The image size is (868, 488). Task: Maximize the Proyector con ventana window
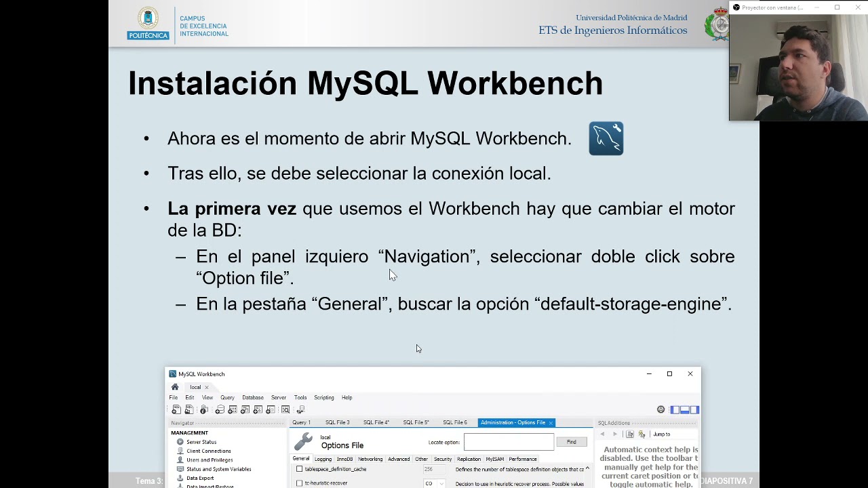coord(837,7)
